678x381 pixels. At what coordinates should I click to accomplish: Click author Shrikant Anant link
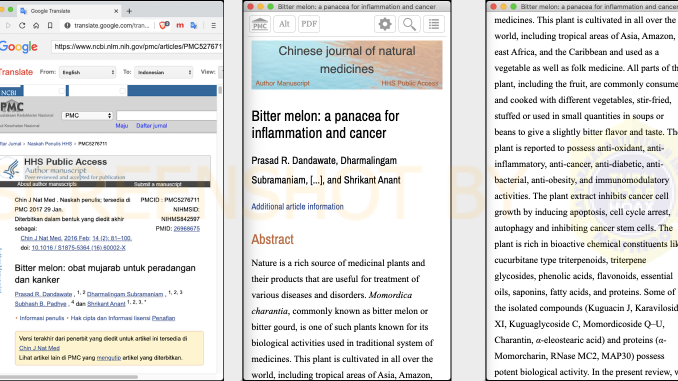coord(106,304)
